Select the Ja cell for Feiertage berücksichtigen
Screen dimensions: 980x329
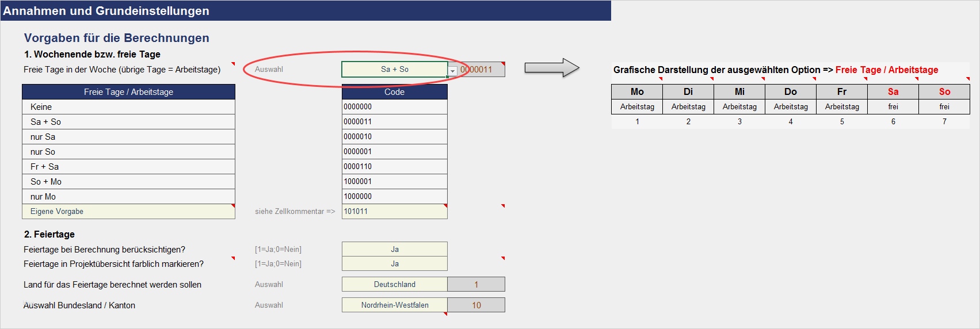tap(394, 249)
